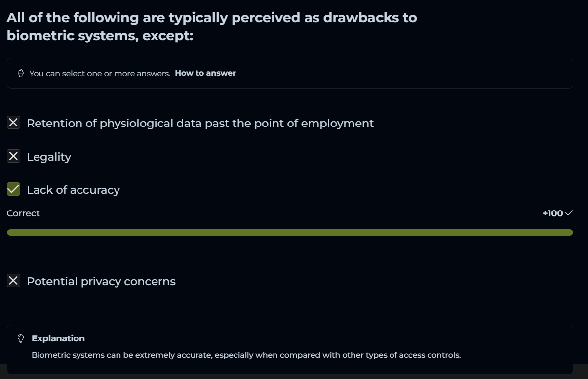Toggle the 'Retention of physiological data' checkbox

pyautogui.click(x=13, y=123)
